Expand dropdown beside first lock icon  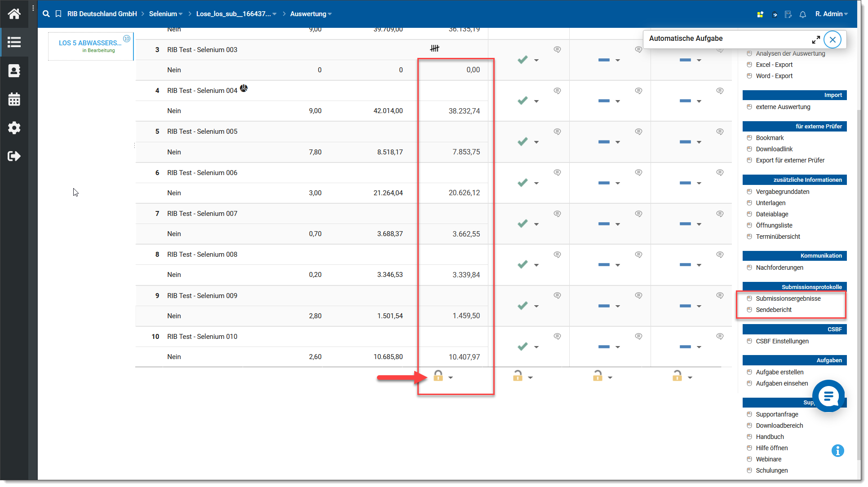coord(451,377)
